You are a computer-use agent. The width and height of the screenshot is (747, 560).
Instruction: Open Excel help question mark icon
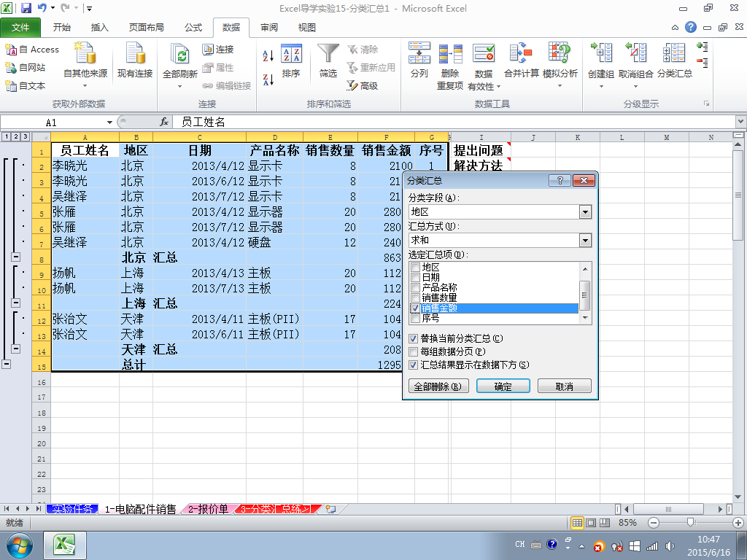691,27
